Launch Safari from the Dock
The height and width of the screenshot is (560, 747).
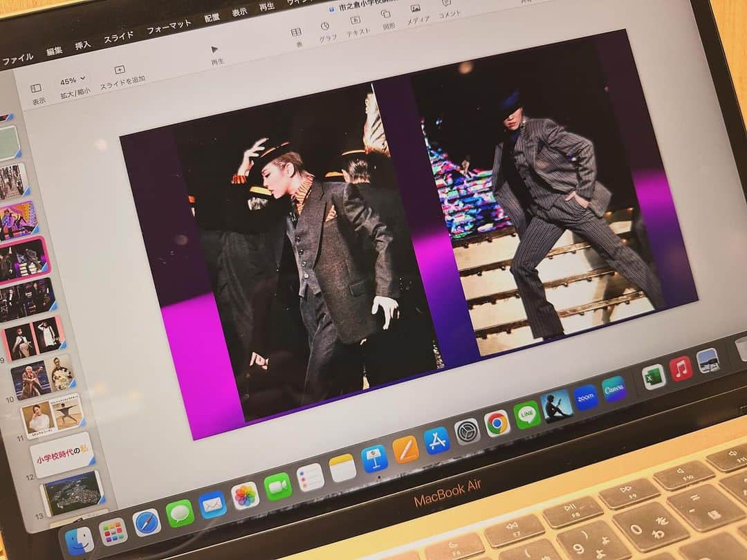pos(146,523)
